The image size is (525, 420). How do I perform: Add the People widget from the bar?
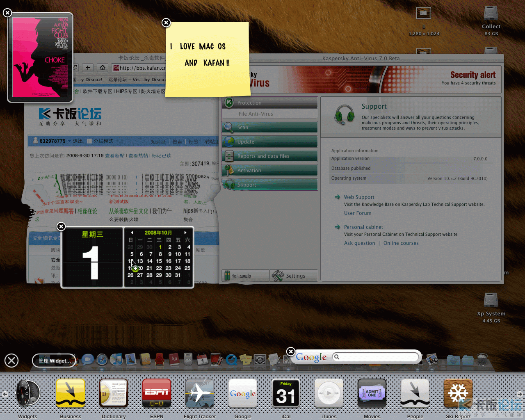tap(415, 393)
